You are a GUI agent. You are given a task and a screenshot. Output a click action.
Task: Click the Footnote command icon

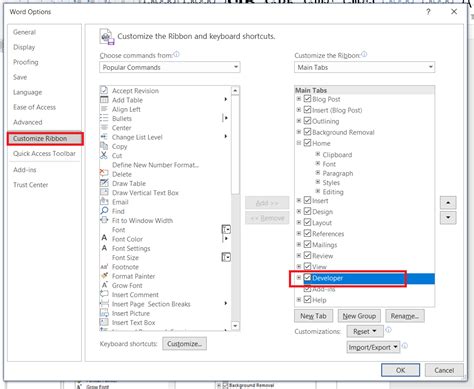(x=104, y=267)
